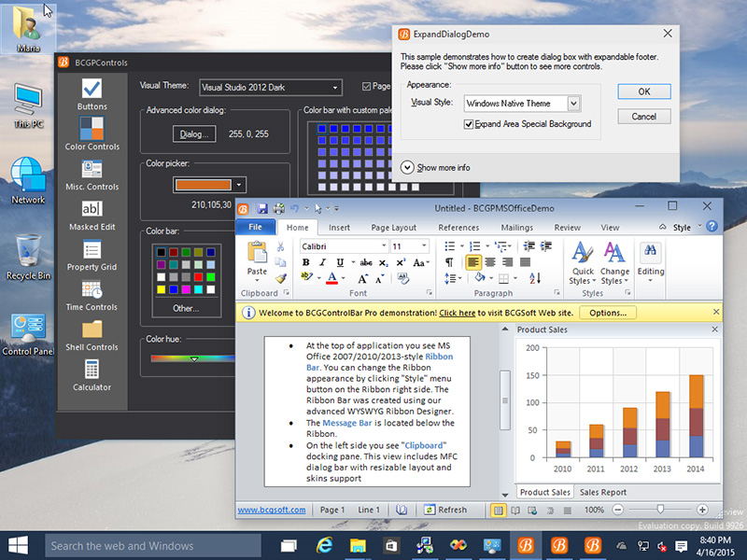
Task: Open Quick Styles dropdown
Action: pyautogui.click(x=583, y=263)
